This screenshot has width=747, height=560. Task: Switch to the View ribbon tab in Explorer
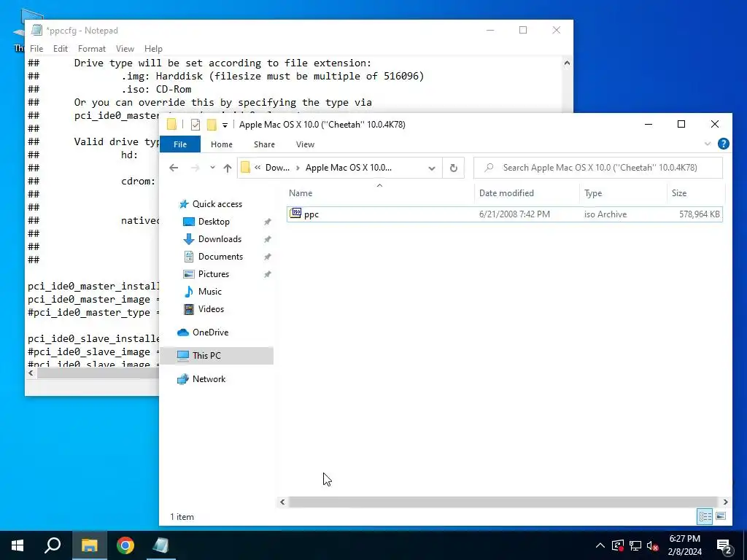pos(305,144)
